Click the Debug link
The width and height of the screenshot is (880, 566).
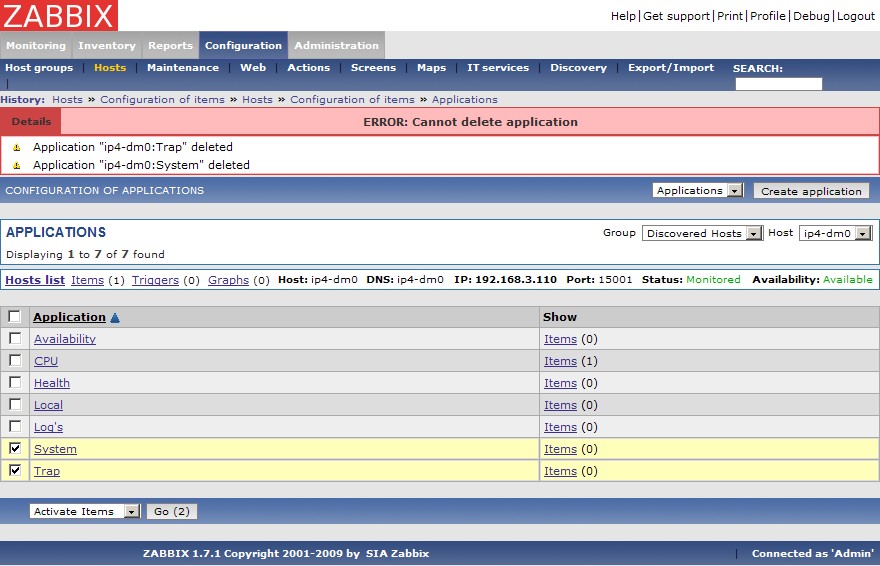[812, 16]
